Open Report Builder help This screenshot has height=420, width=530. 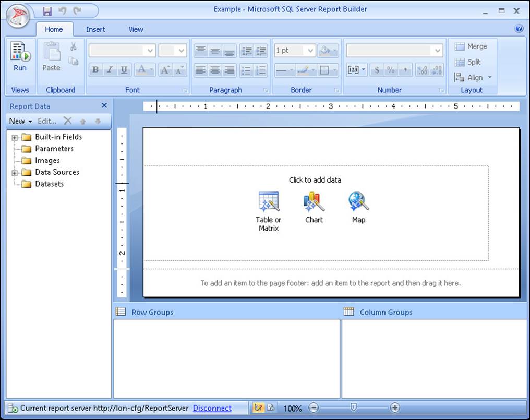coord(519,29)
